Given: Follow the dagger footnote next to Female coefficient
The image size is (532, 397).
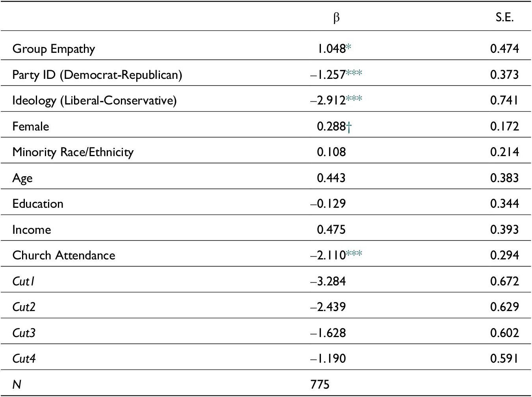Looking at the screenshot, I should tap(349, 126).
